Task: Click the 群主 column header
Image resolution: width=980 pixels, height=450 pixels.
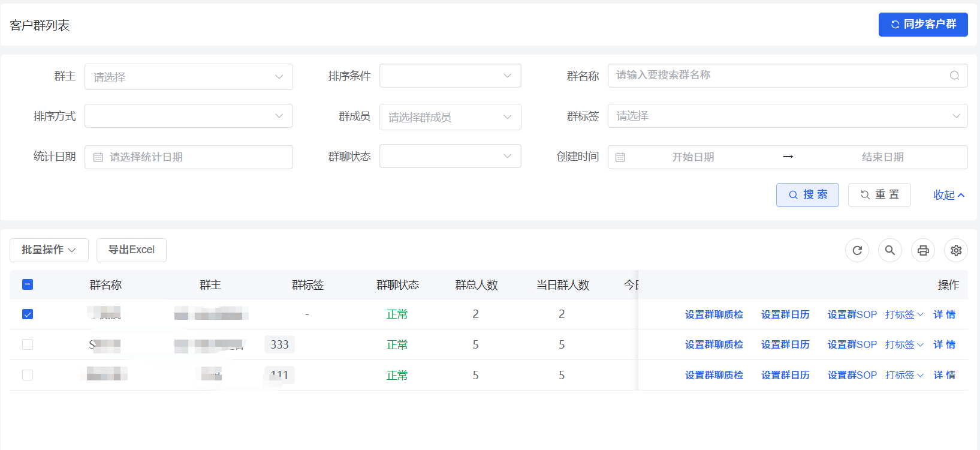Action: pos(210,285)
